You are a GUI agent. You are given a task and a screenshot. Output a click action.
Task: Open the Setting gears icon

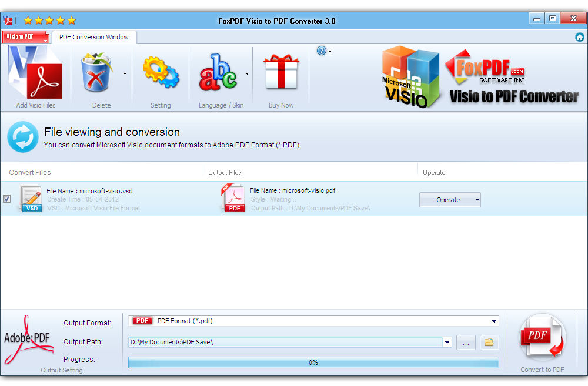tap(161, 72)
